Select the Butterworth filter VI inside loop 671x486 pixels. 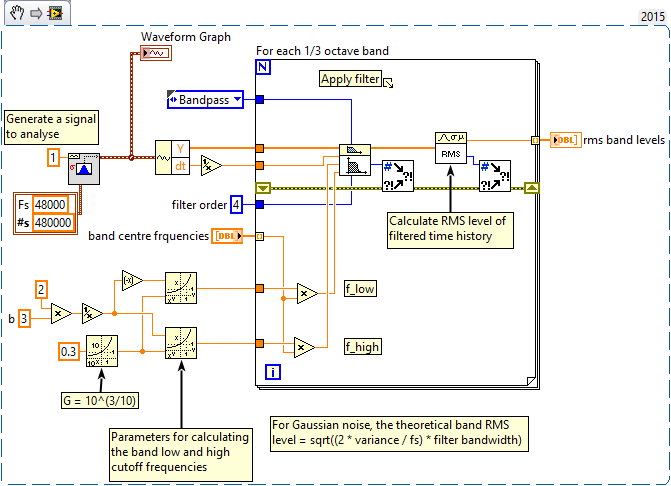355,160
